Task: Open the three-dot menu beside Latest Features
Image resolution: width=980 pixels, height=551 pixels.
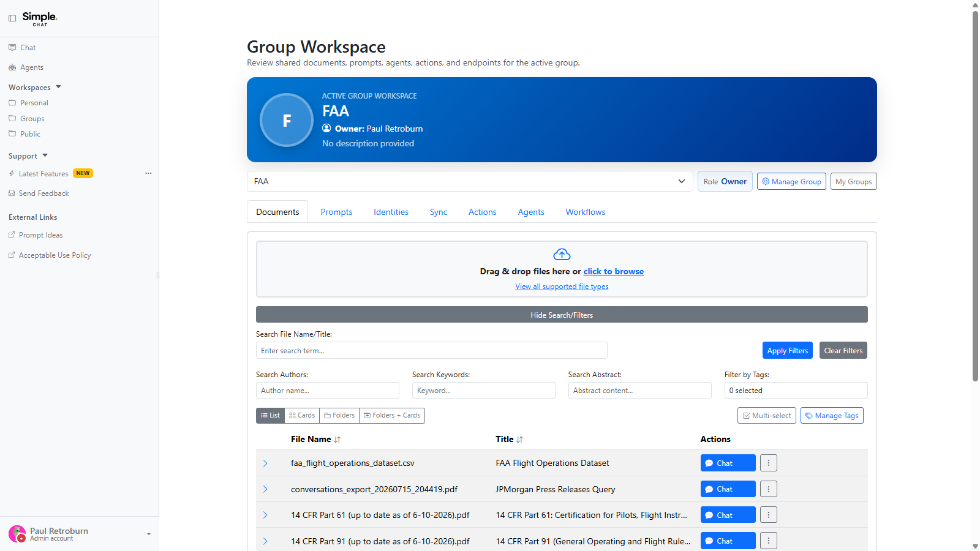Action: point(148,173)
